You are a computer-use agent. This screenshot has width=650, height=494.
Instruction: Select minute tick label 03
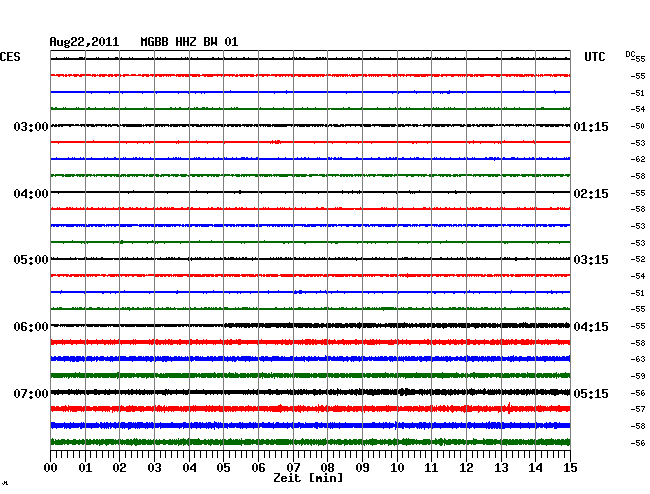(x=154, y=468)
